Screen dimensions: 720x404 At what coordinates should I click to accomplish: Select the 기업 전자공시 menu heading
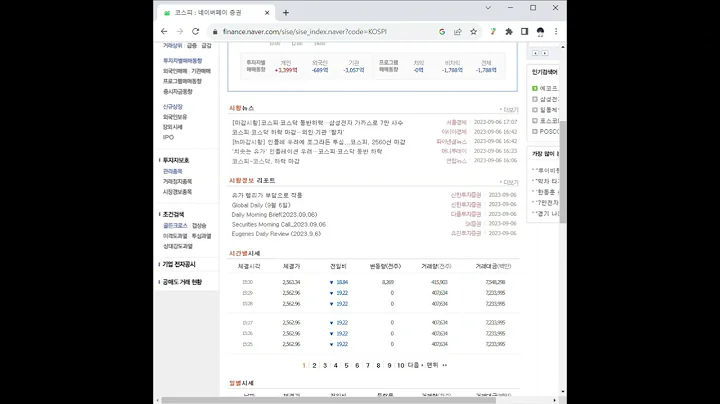pyautogui.click(x=179, y=264)
